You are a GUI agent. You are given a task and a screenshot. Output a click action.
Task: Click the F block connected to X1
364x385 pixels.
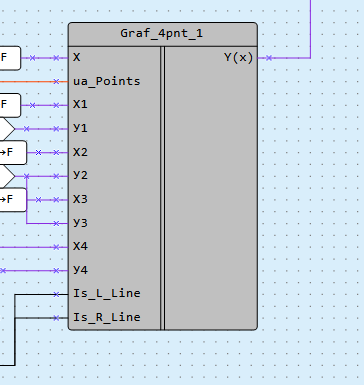pyautogui.click(x=10, y=105)
